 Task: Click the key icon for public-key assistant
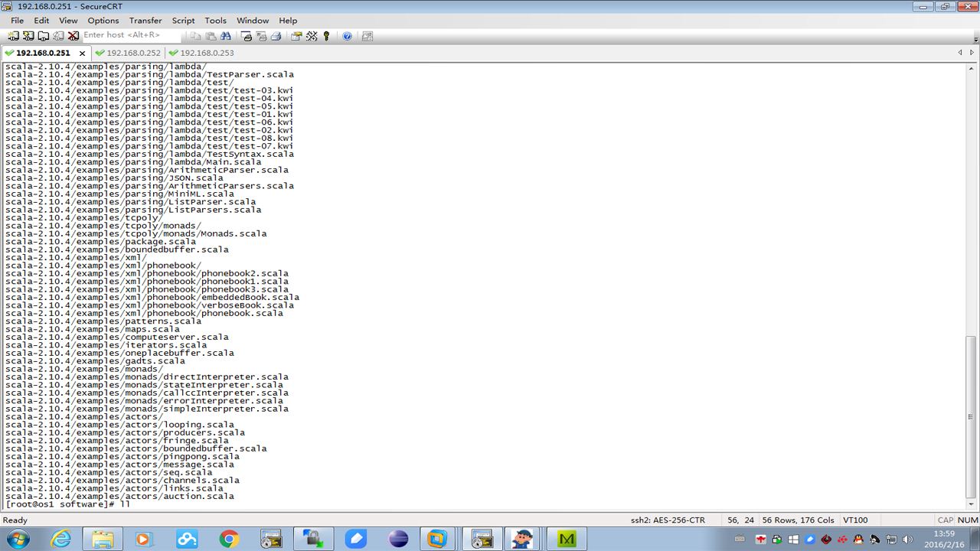[326, 36]
